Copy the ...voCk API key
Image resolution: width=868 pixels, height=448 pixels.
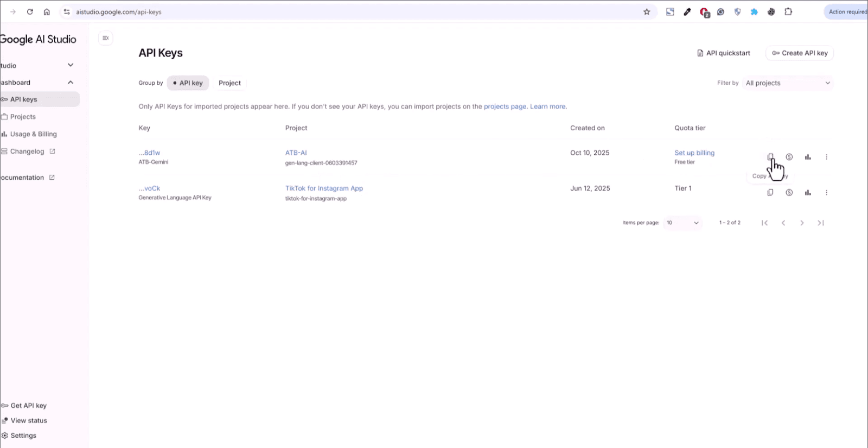770,192
